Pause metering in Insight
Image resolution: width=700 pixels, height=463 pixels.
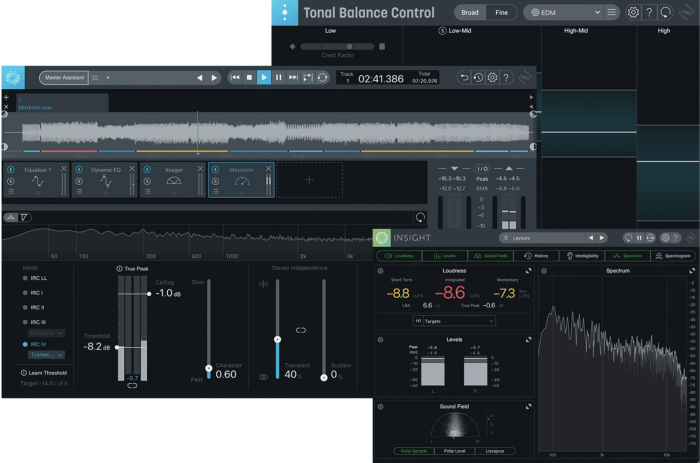639,238
